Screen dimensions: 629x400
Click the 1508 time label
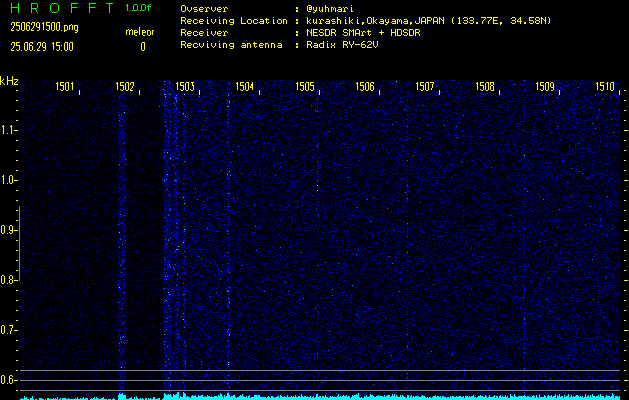click(485, 86)
